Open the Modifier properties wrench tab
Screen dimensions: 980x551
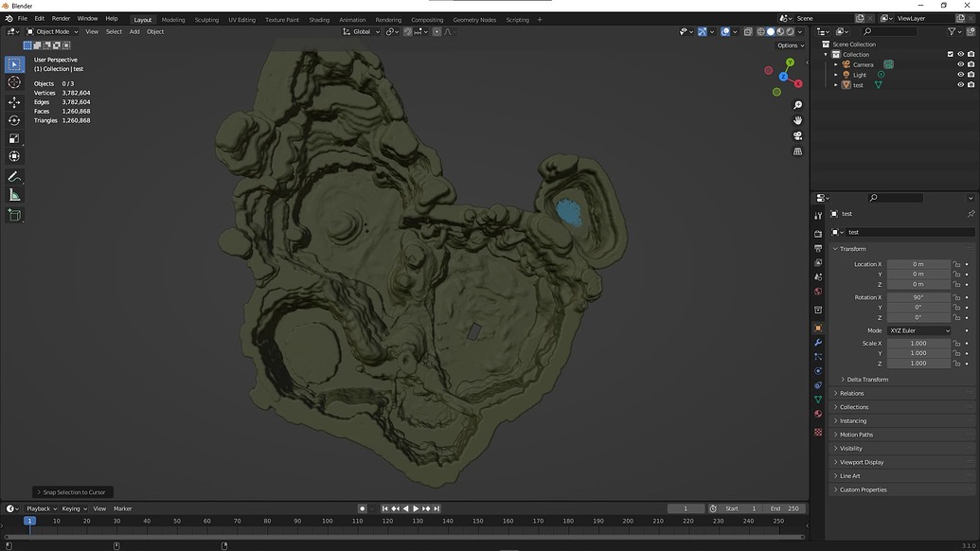click(x=818, y=342)
